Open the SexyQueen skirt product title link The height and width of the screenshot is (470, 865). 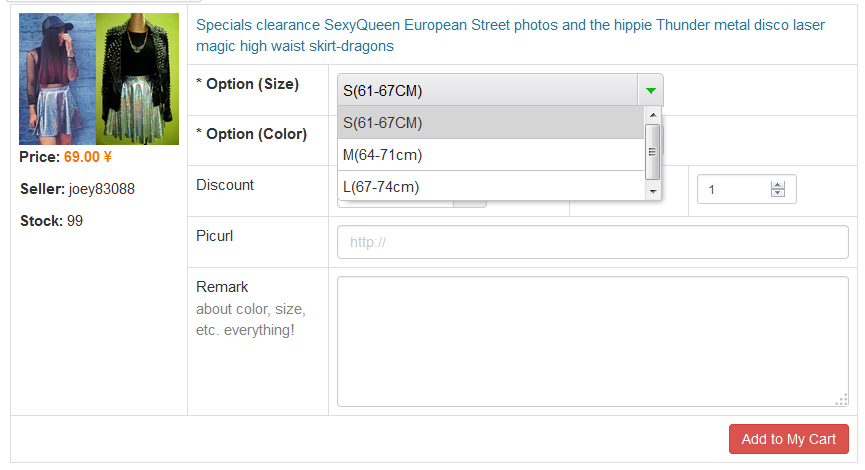pos(496,35)
